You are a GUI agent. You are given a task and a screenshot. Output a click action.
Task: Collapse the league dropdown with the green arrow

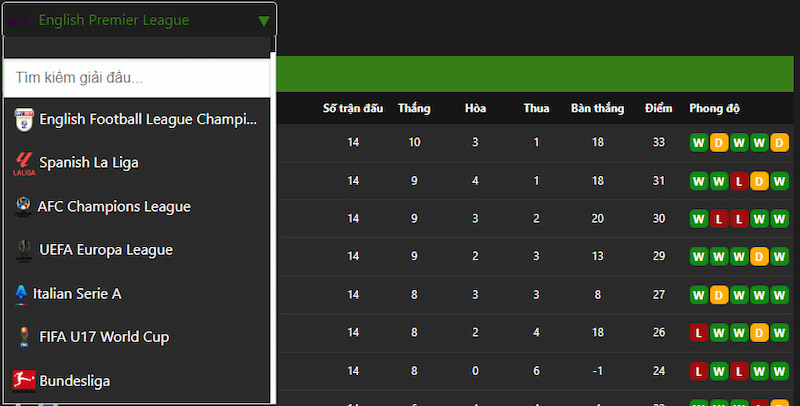(264, 21)
